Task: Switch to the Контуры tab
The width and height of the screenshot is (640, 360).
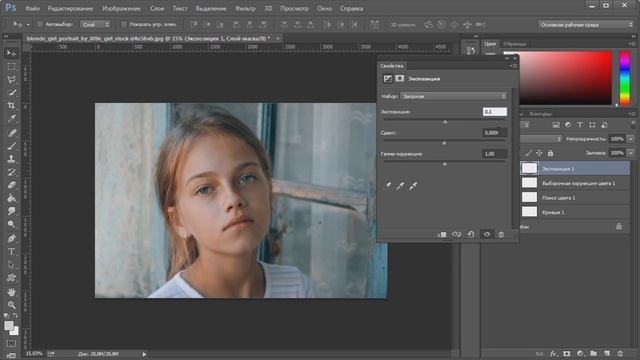Action: [541, 114]
